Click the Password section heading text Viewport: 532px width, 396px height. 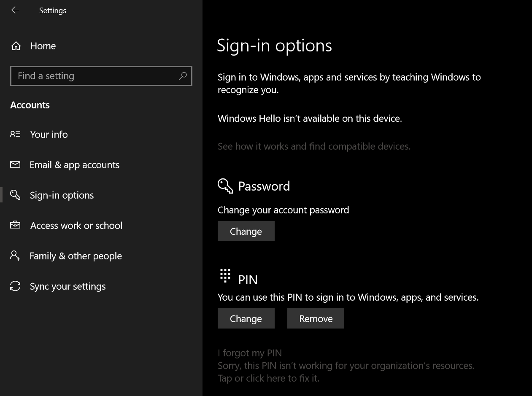pyautogui.click(x=264, y=186)
